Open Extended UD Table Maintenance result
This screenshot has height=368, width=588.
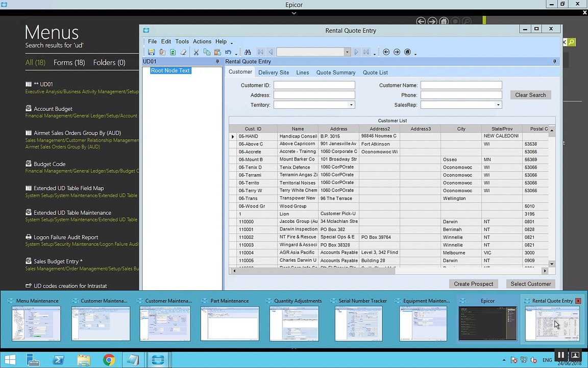click(x=72, y=213)
